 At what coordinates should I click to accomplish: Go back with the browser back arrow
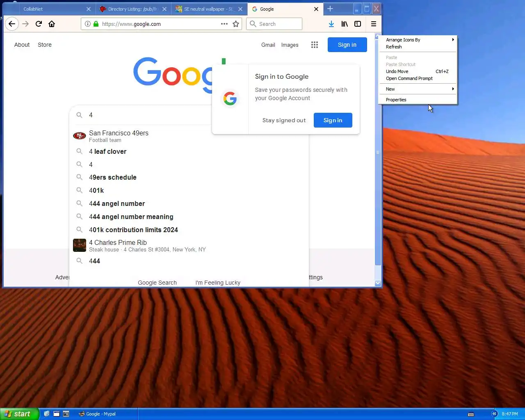point(12,24)
